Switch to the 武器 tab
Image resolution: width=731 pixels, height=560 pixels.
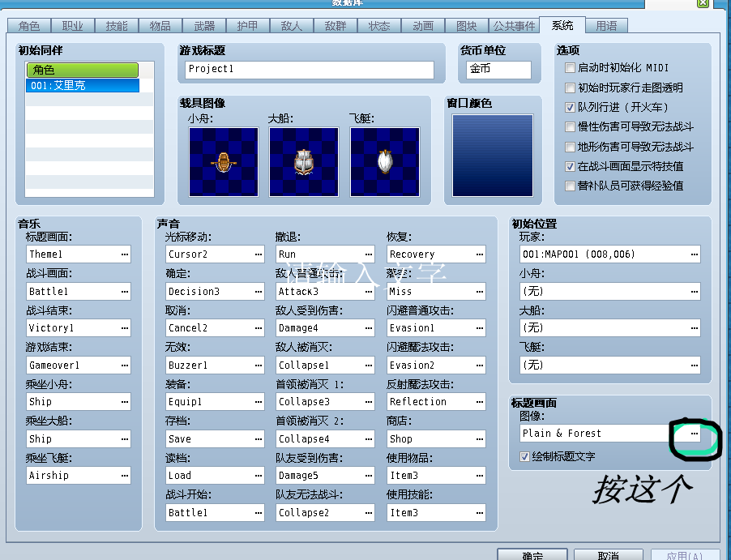[x=204, y=26]
